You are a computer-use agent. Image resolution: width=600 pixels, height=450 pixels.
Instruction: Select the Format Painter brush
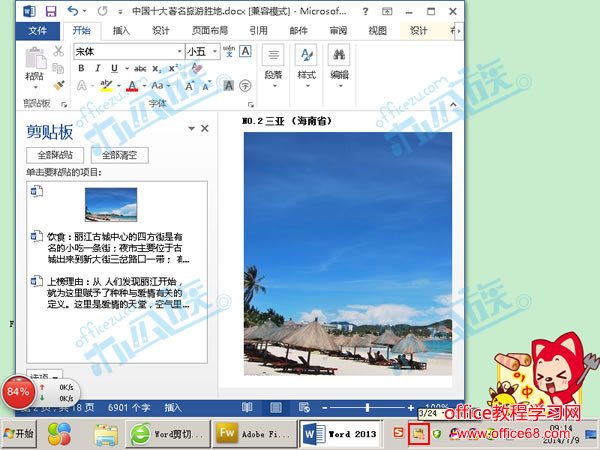coord(59,85)
